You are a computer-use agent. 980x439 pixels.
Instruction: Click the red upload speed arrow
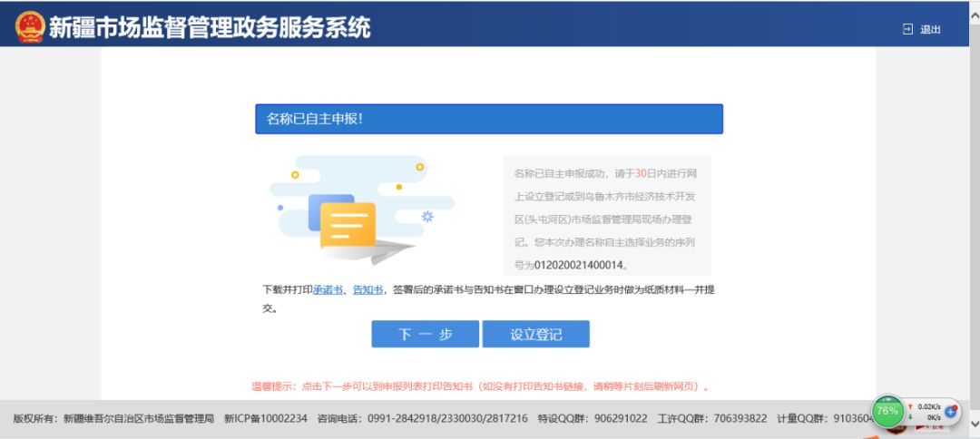pos(911,406)
